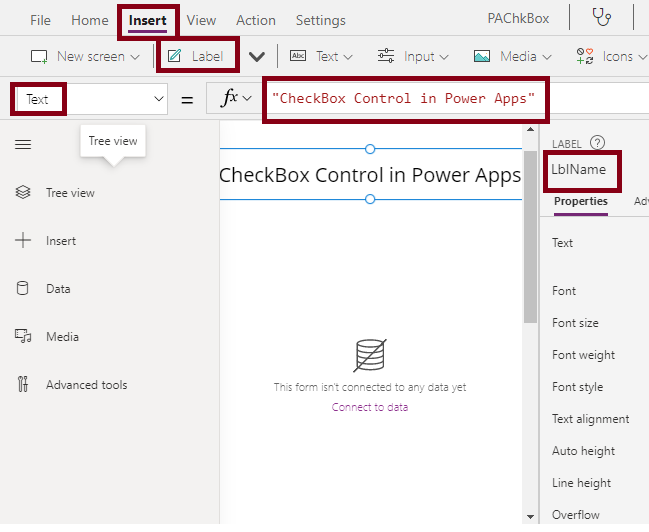The image size is (649, 532).
Task: Open the View tab
Action: (201, 20)
